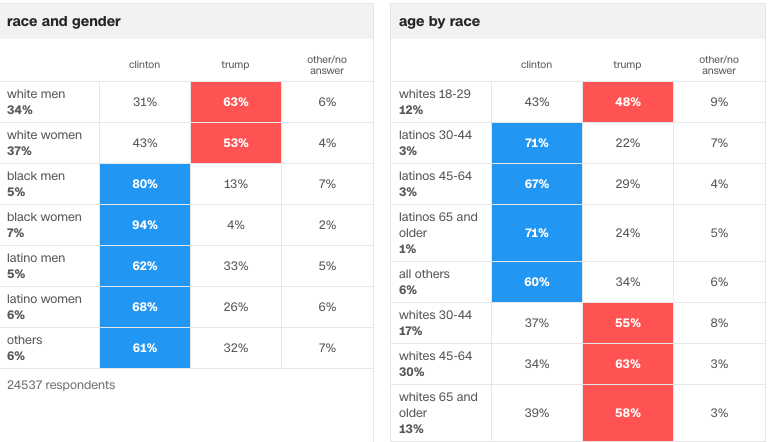Screen dimensions: 772x442
Task: Select trump column header in age by race table
Action: tap(627, 65)
